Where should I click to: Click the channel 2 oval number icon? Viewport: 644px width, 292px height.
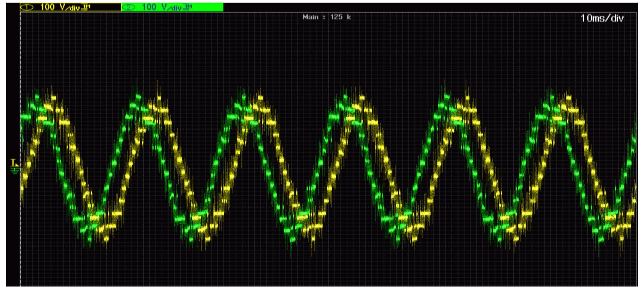(129, 7)
